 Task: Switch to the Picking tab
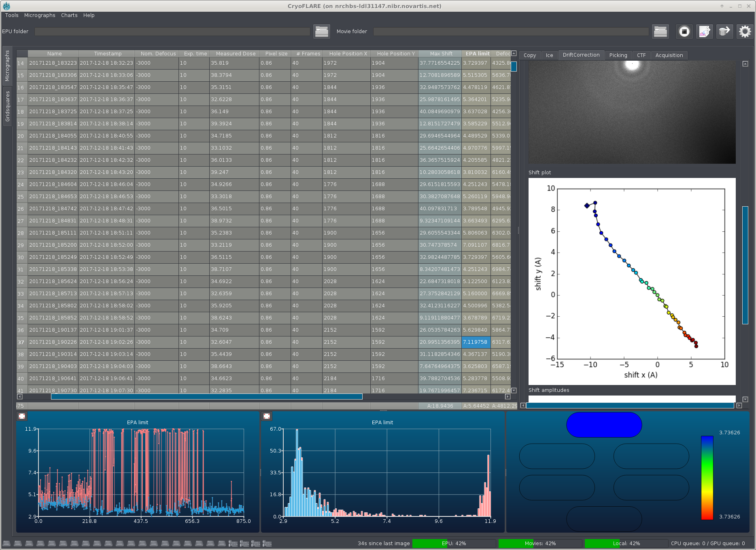click(618, 55)
